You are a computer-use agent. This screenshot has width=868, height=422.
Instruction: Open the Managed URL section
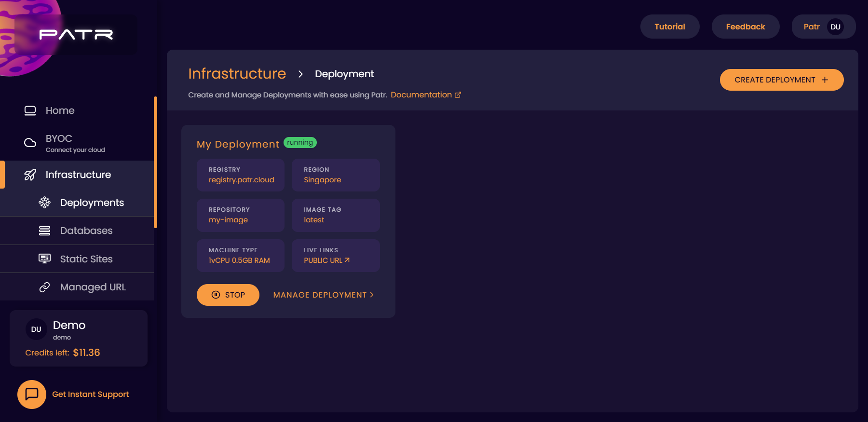click(x=77, y=287)
